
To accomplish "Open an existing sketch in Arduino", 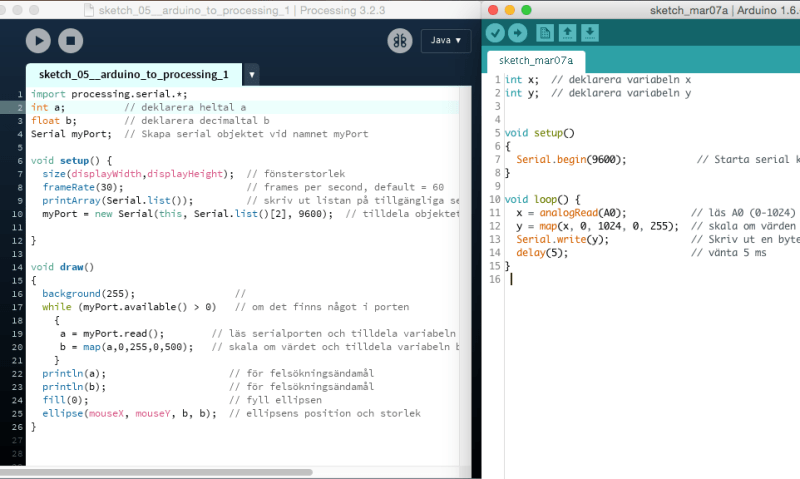I will (x=567, y=33).
